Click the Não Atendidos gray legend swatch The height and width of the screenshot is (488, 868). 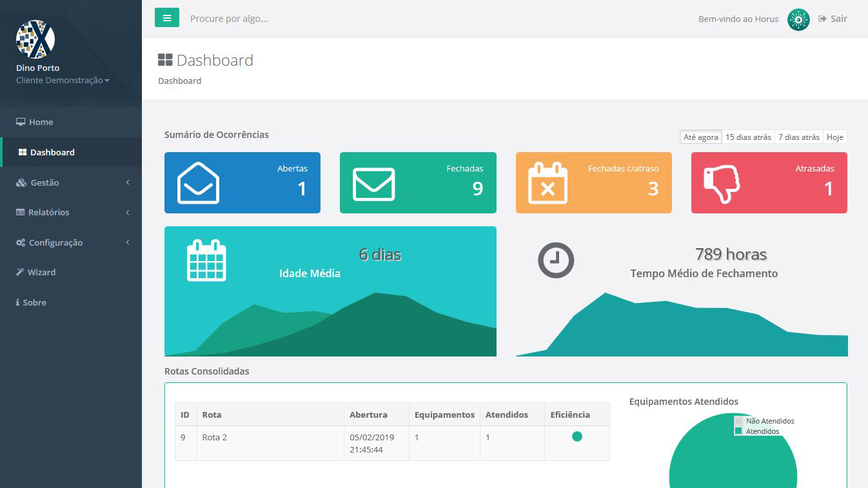coord(738,421)
